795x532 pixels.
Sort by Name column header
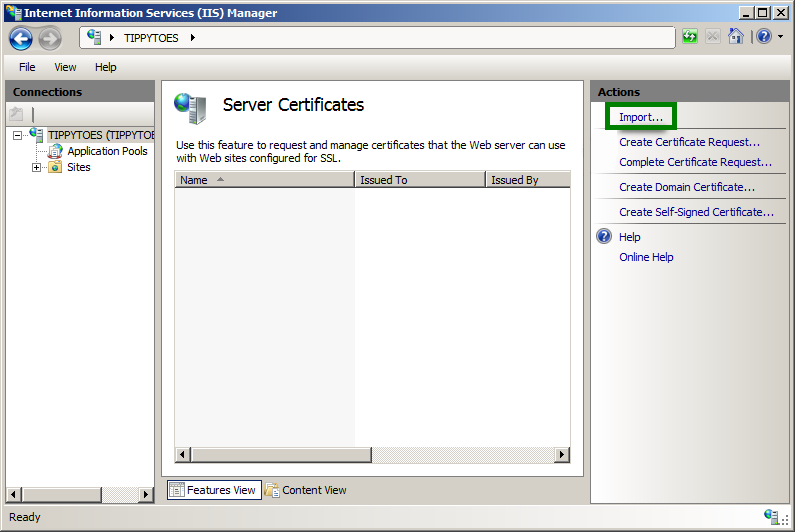pyautogui.click(x=264, y=180)
